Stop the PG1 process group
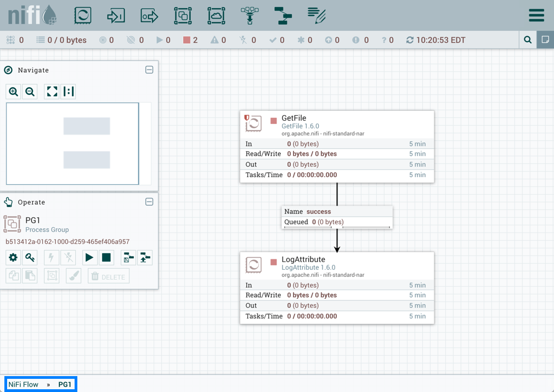Image resolution: width=554 pixels, height=392 pixels. click(x=106, y=257)
